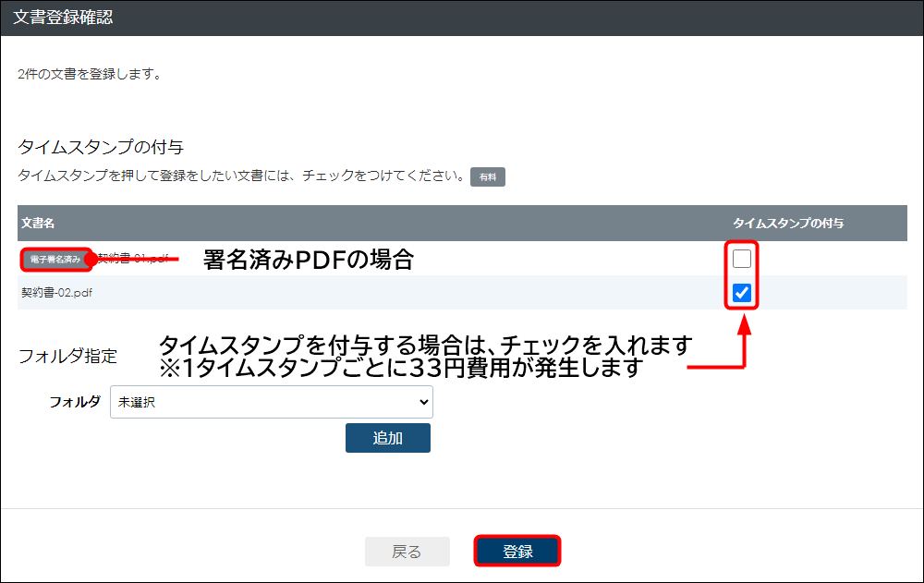Open the フォルダ dropdown showing 未選択
The image size is (924, 583).
(270, 402)
